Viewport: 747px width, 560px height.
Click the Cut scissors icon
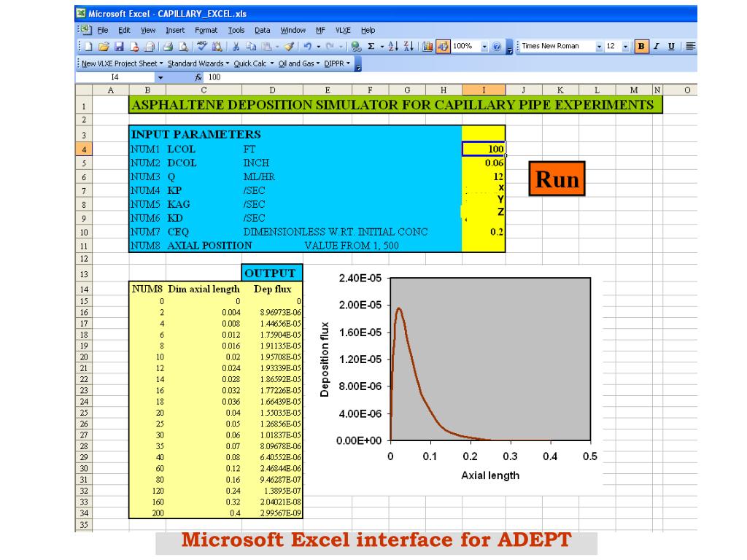[x=236, y=46]
